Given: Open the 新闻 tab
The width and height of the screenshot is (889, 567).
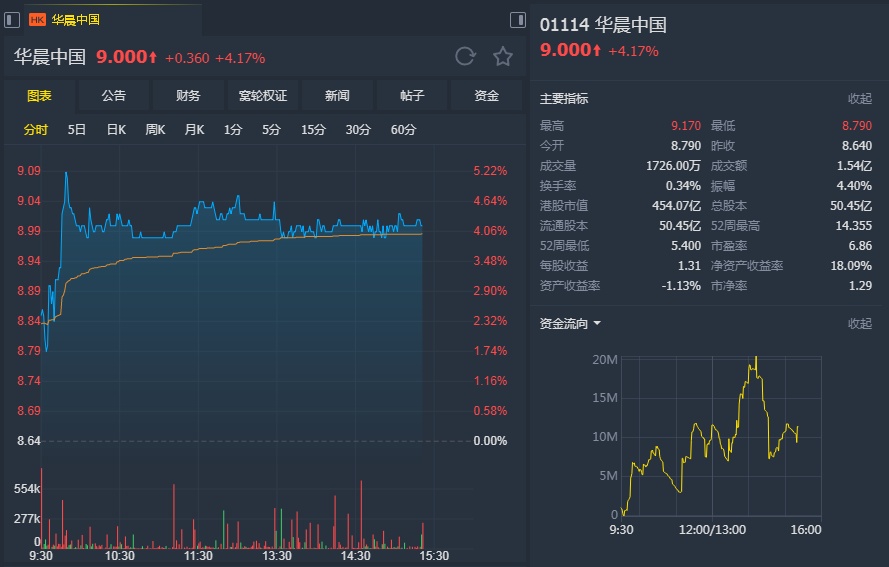Looking at the screenshot, I should tap(337, 96).
